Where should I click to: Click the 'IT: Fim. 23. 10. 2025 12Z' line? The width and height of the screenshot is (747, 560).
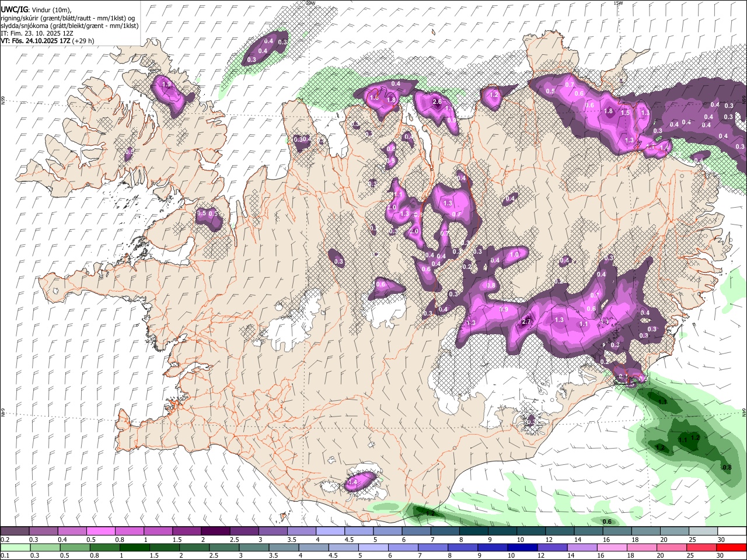(x=37, y=33)
